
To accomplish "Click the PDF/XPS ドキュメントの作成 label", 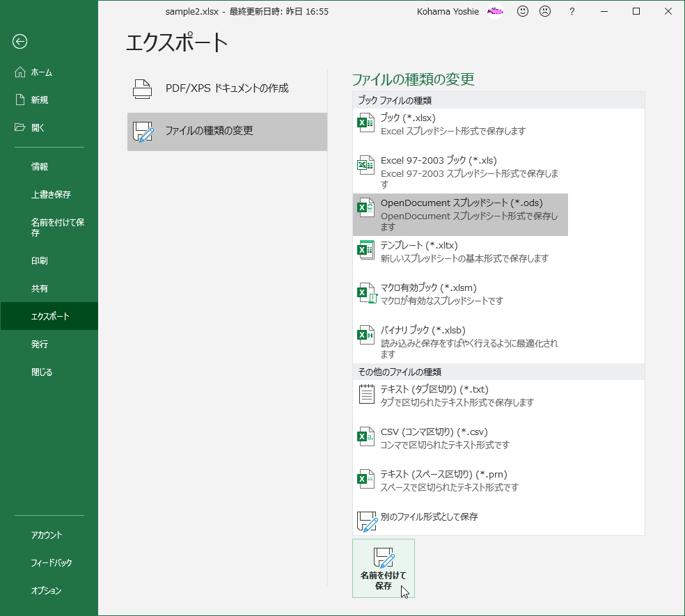I will tap(227, 88).
